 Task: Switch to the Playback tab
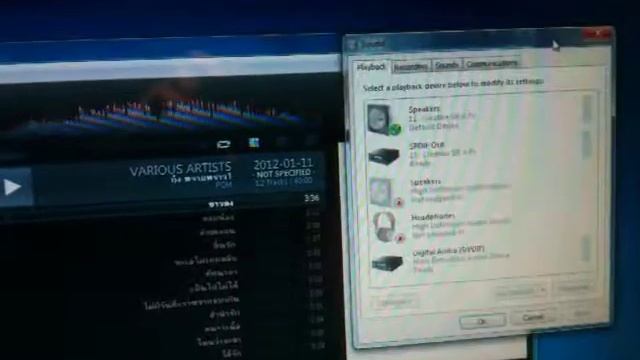pyautogui.click(x=371, y=67)
